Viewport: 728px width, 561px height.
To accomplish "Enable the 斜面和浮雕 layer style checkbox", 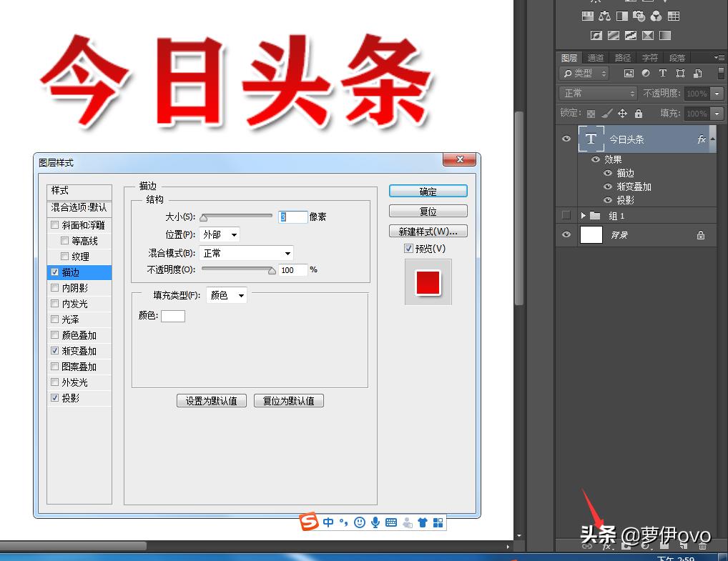I will click(55, 224).
